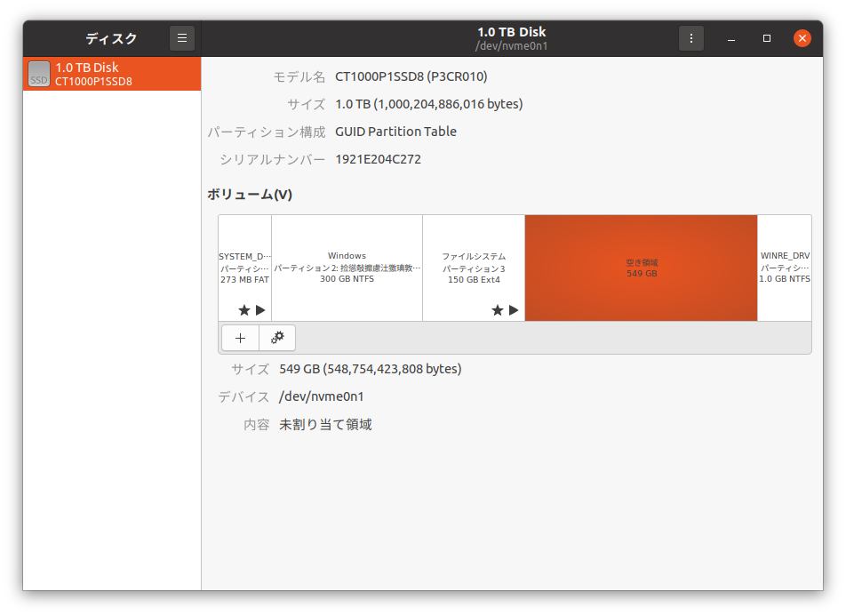846x616 pixels.
Task: Open the hamburger menu beside ディスク title
Action: (x=182, y=38)
